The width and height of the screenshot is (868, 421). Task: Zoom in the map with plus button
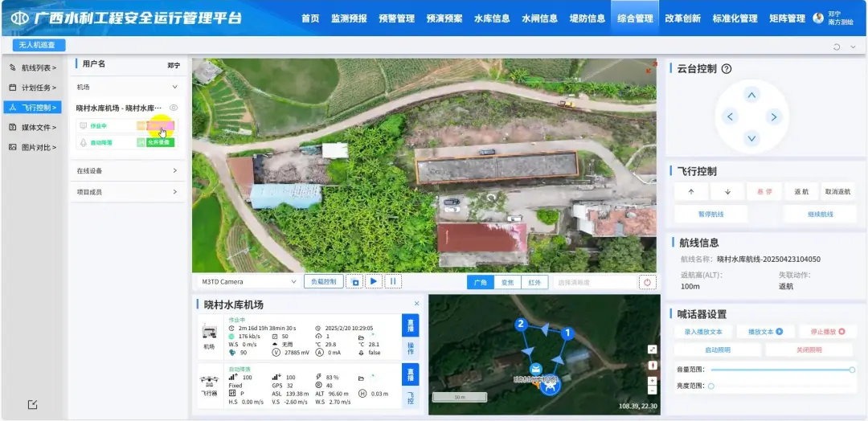pyautogui.click(x=652, y=380)
